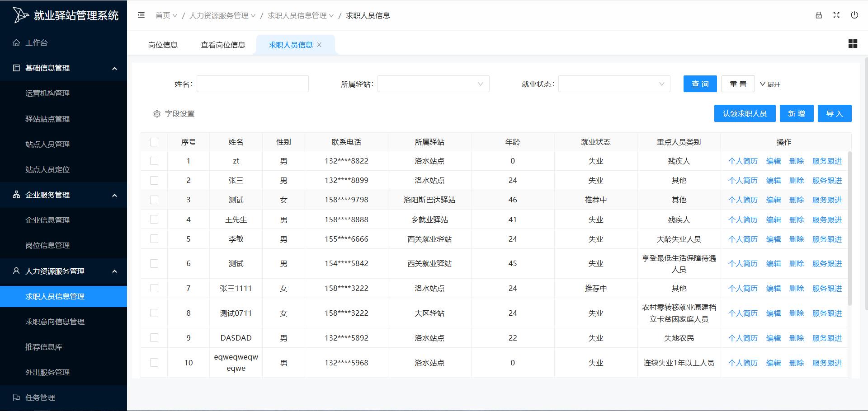Click the 任务管理 flag icon
The width and height of the screenshot is (868, 411).
pyautogui.click(x=16, y=397)
